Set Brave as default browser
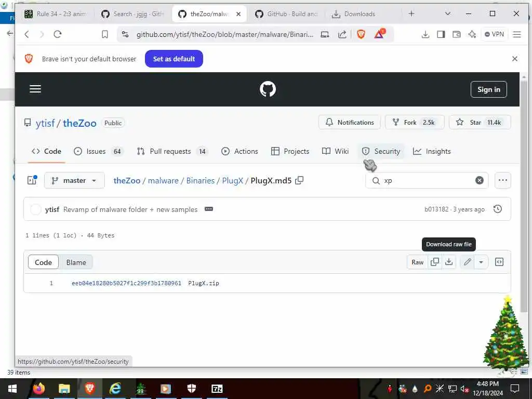The width and height of the screenshot is (532, 399). pos(174,59)
